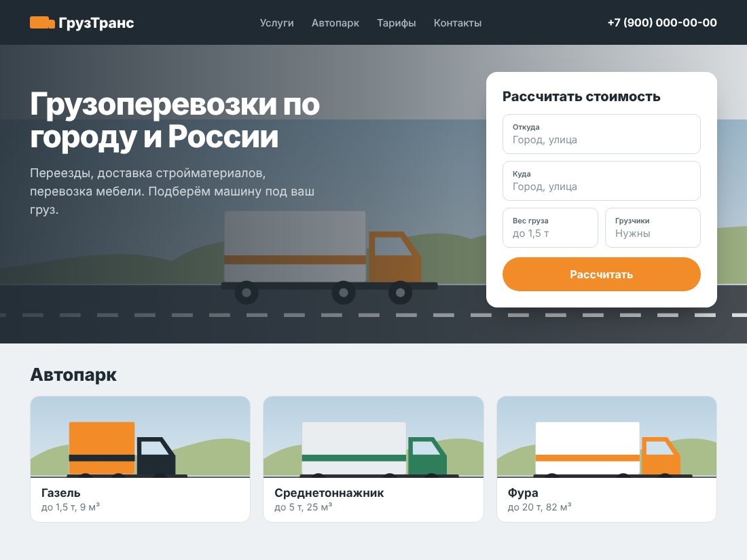
Task: Navigate to Контакты in header
Action: (x=457, y=23)
